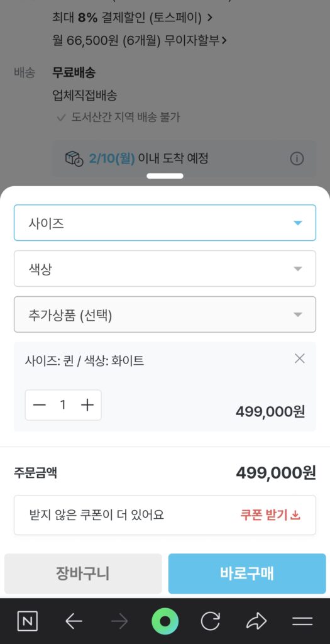The height and width of the screenshot is (644, 330).
Task: Increase quantity with the plus button
Action: (87, 405)
